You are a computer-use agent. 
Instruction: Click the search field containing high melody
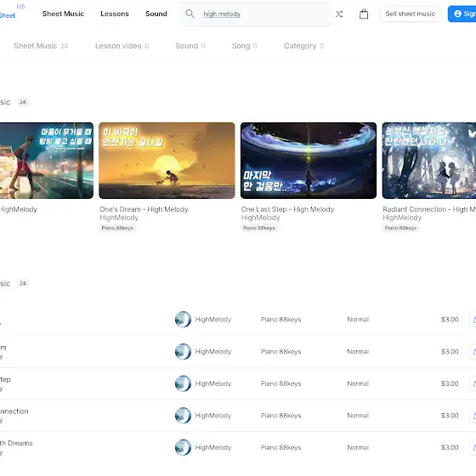pos(255,14)
